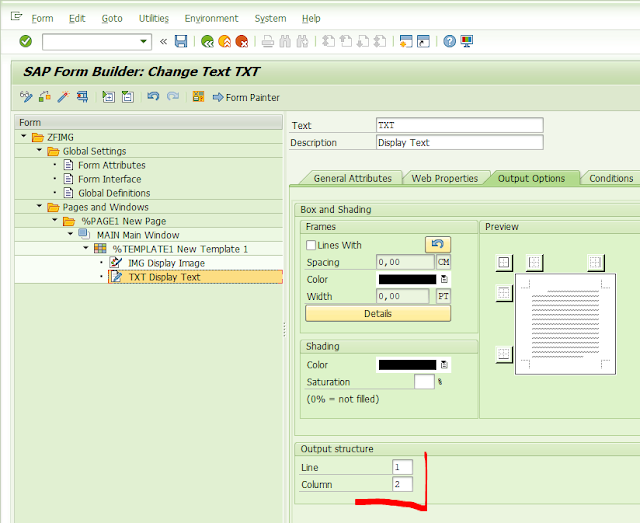Image resolution: width=640 pixels, height=523 pixels.
Task: Click the Next Page icon
Action: click(x=363, y=41)
